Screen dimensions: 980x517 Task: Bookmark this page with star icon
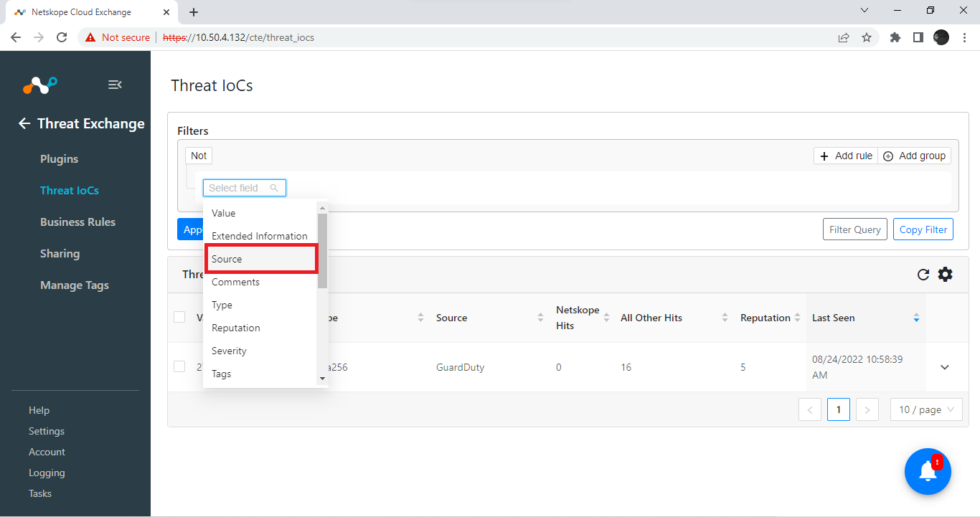click(x=867, y=37)
